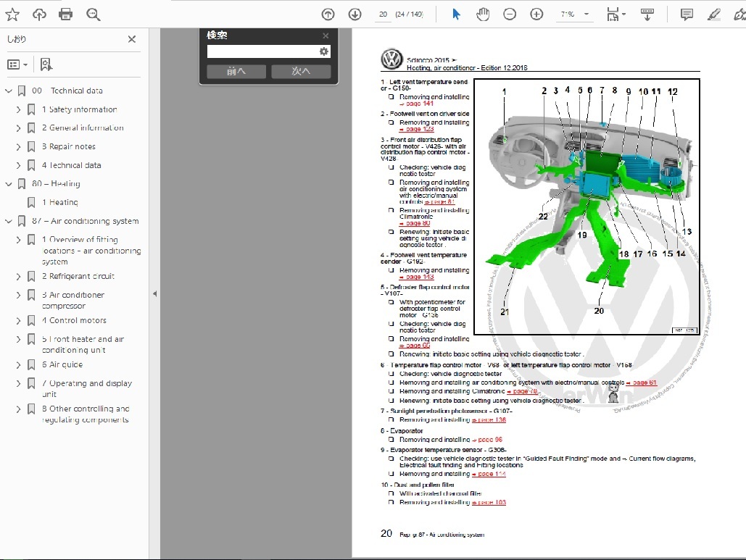This screenshot has height=560, width=746.
Task: Go to next page with down arrow
Action: (355, 14)
